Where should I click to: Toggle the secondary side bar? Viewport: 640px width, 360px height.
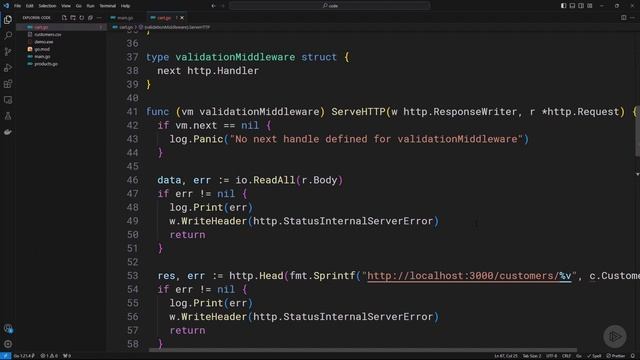(581, 6)
